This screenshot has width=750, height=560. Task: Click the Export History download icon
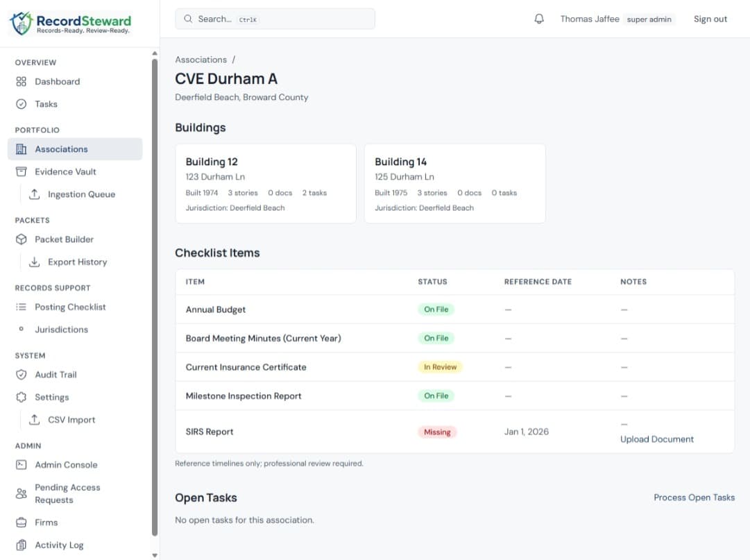pyautogui.click(x=35, y=262)
